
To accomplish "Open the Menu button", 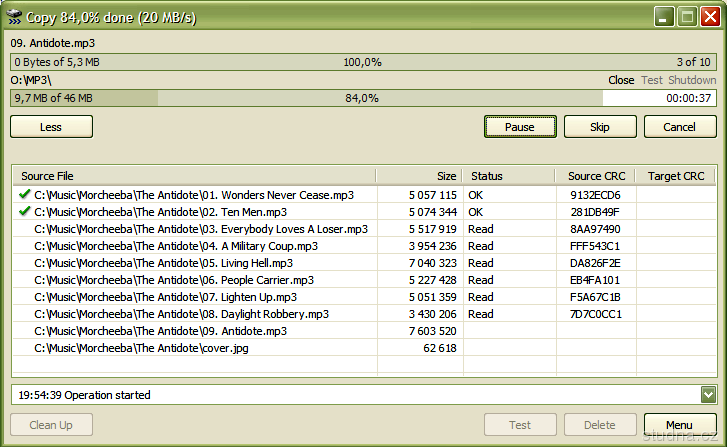I will 680,425.
